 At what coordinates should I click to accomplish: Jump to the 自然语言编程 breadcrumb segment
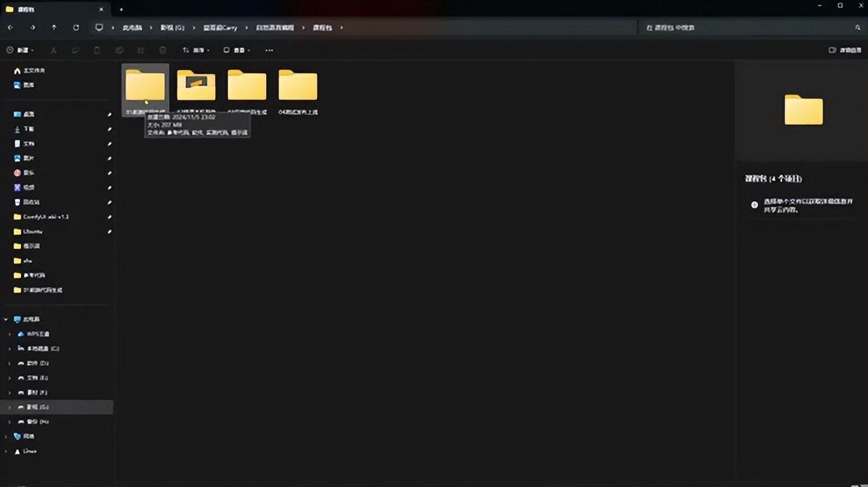275,28
